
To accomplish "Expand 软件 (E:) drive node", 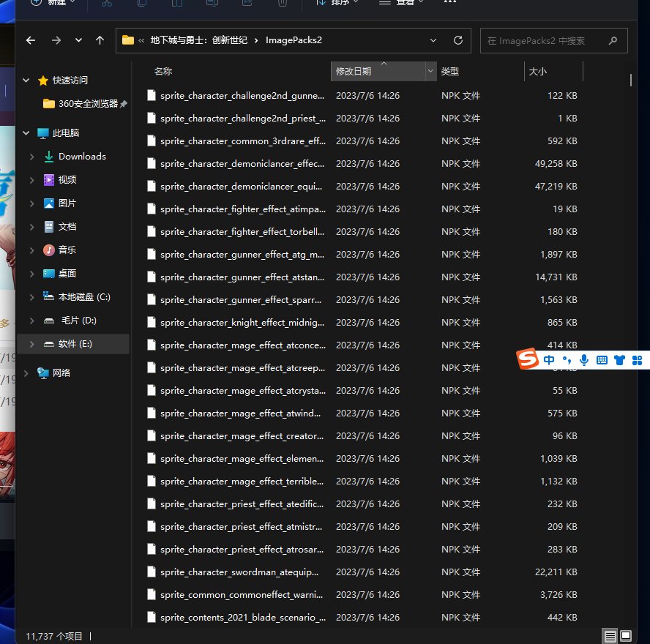I will point(32,343).
